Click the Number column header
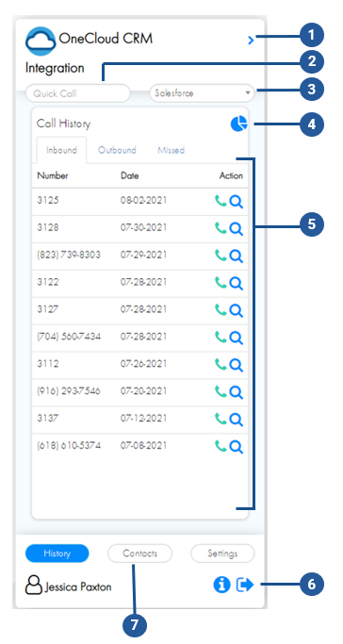The image size is (343, 644). (x=53, y=175)
